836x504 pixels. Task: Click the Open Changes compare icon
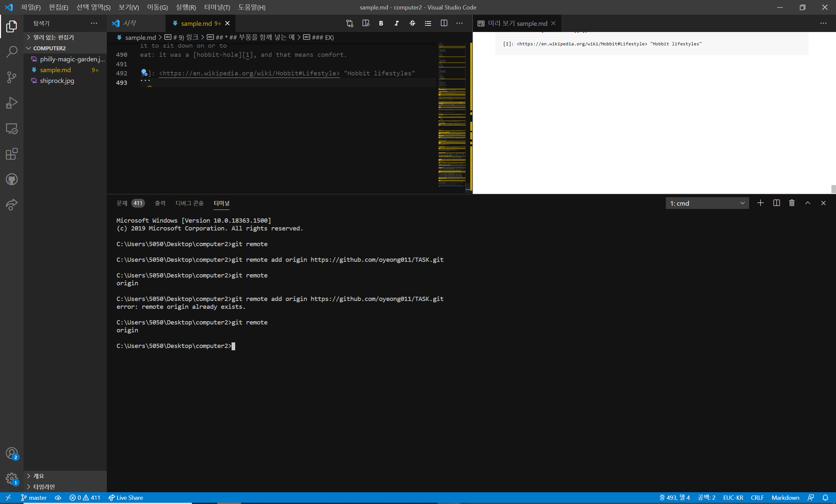click(x=350, y=24)
